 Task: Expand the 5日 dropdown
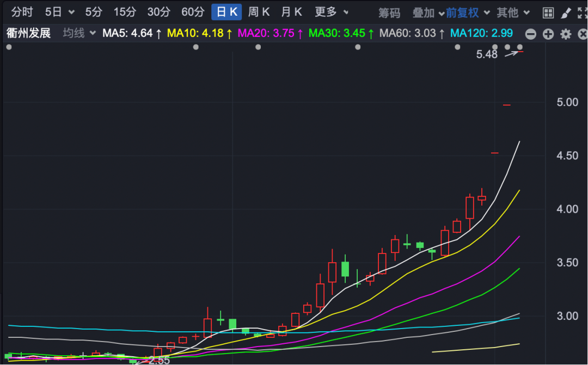pyautogui.click(x=59, y=12)
